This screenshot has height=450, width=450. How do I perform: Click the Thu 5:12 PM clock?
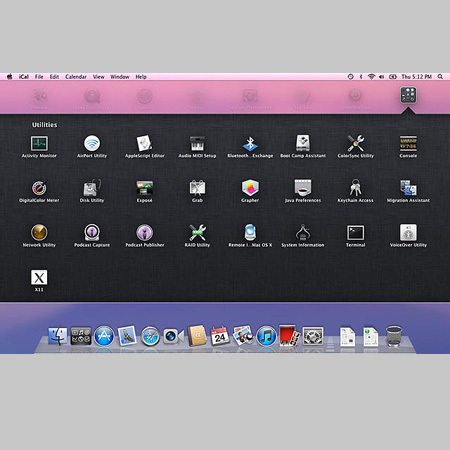click(x=416, y=77)
